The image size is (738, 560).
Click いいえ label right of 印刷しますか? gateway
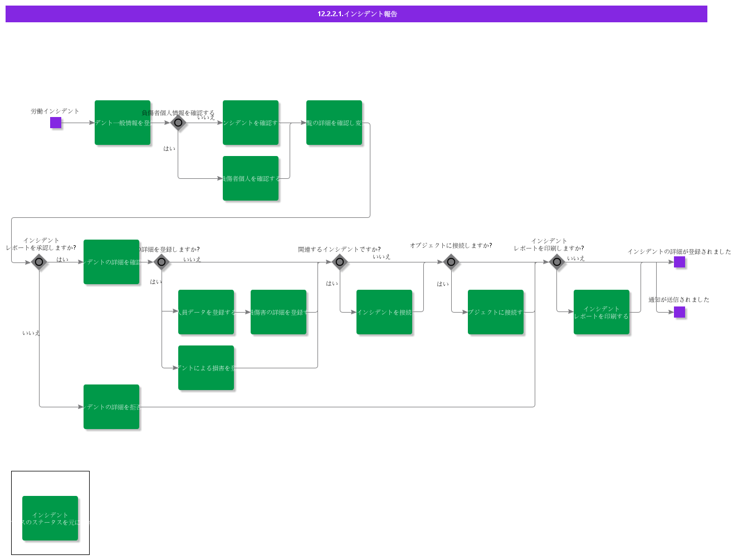[576, 259]
